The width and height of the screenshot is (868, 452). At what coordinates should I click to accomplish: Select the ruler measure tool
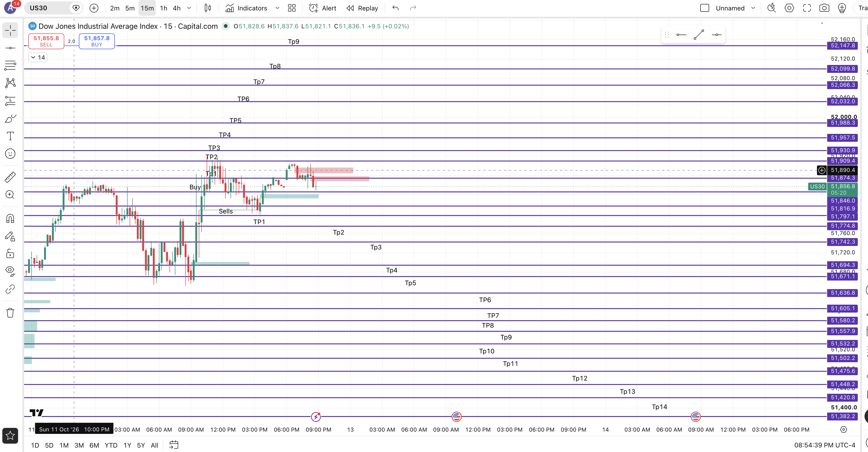[x=10, y=177]
